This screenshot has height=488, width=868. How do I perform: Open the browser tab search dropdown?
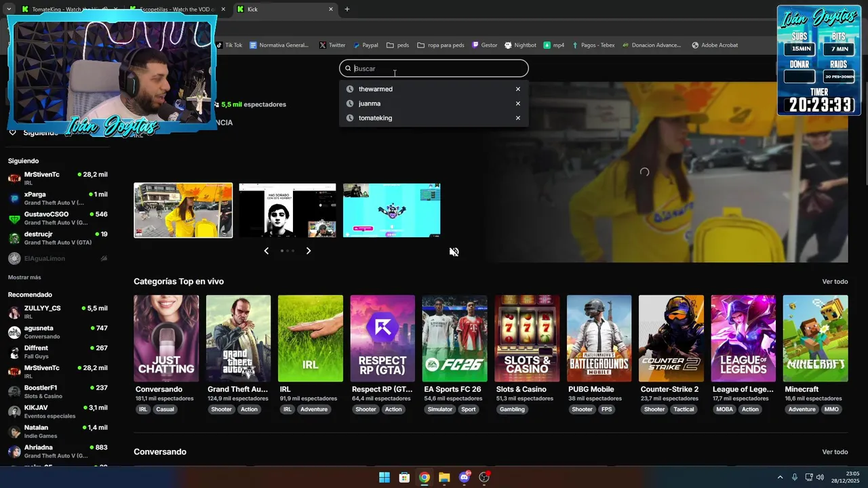8,9
